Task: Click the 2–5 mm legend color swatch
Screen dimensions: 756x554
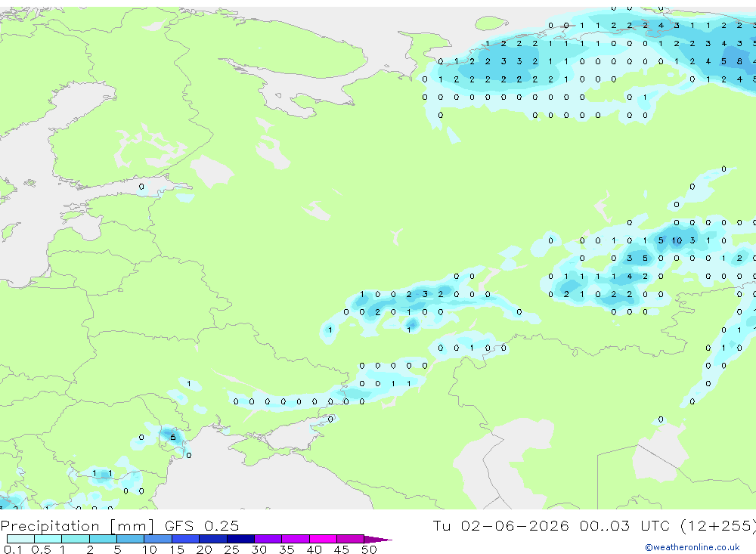Action: [x=103, y=539]
